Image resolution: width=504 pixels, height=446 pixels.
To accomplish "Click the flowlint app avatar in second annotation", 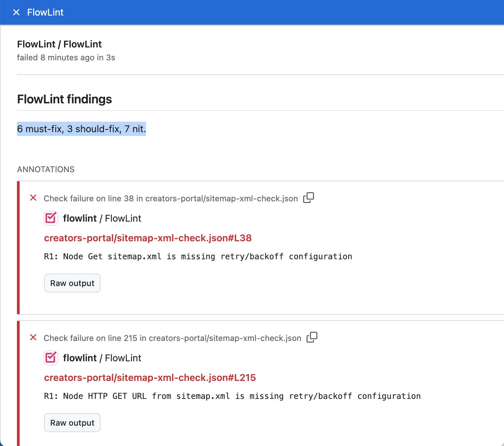I will [x=51, y=358].
